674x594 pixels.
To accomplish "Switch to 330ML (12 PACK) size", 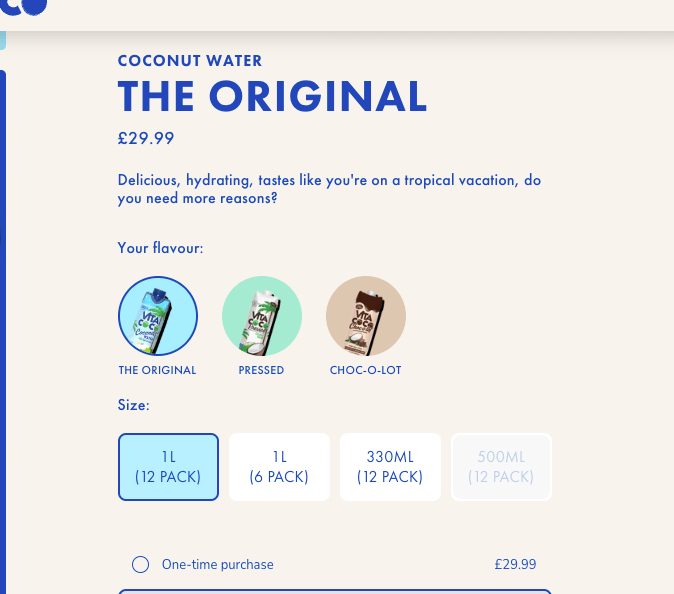I will point(390,467).
